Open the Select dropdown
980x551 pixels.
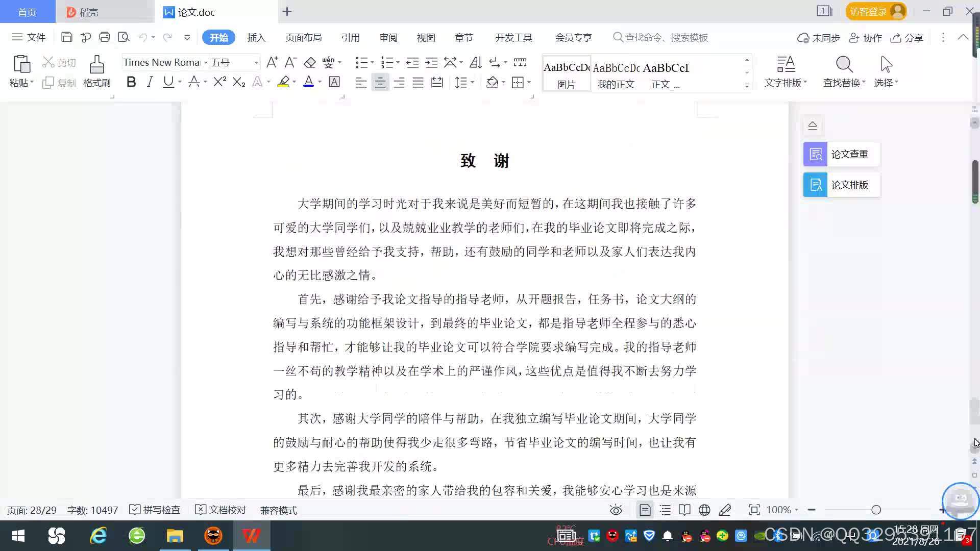pyautogui.click(x=886, y=83)
